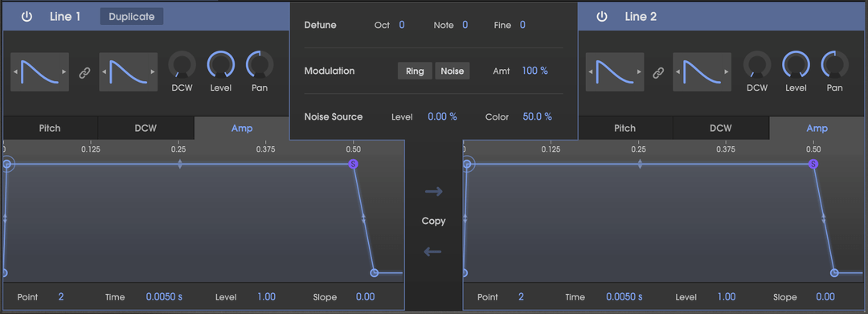Click the Line 1 DCW knob
The width and height of the screenshot is (868, 314).
[x=182, y=65]
